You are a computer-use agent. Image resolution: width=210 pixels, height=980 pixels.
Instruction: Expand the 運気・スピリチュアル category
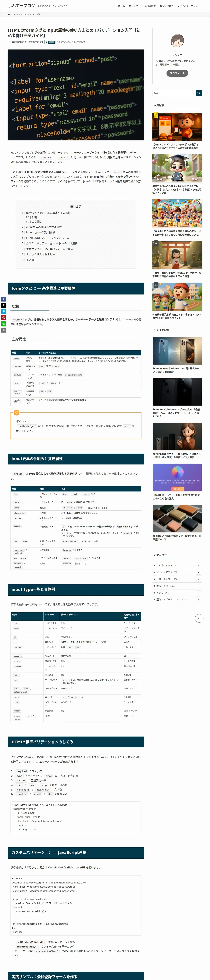pyautogui.click(x=199, y=599)
